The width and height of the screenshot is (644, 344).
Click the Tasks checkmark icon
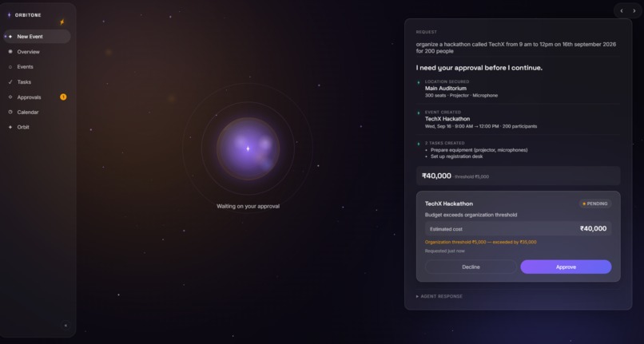click(x=10, y=82)
